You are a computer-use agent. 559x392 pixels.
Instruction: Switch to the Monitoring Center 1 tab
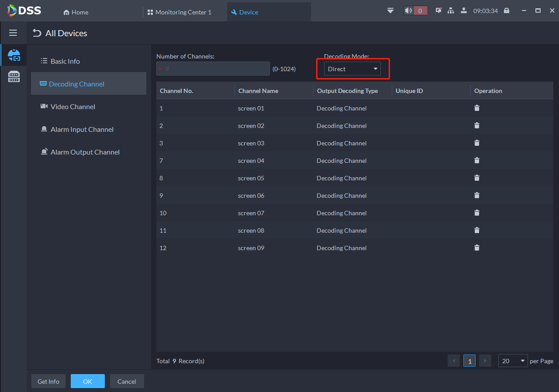tap(179, 12)
